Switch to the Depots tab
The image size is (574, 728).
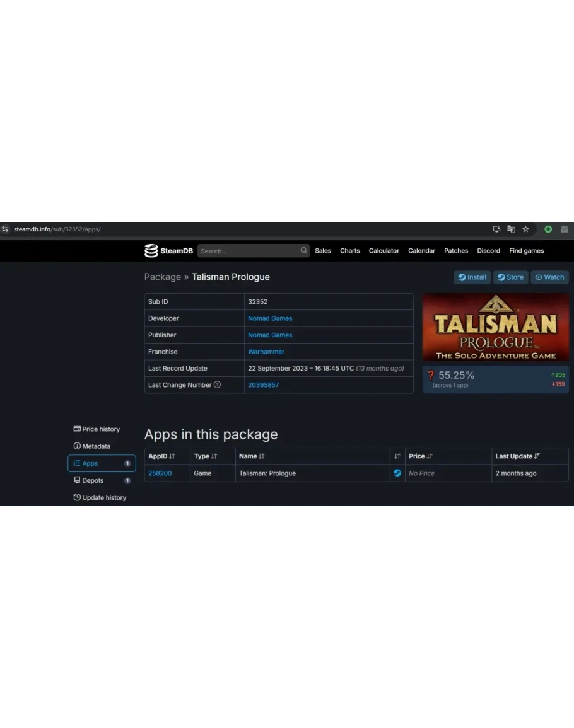point(93,480)
